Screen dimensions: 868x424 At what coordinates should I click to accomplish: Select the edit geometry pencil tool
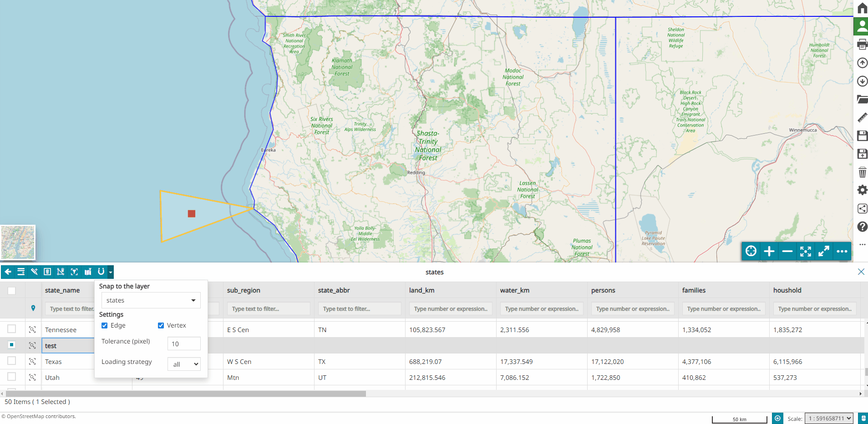[35, 272]
